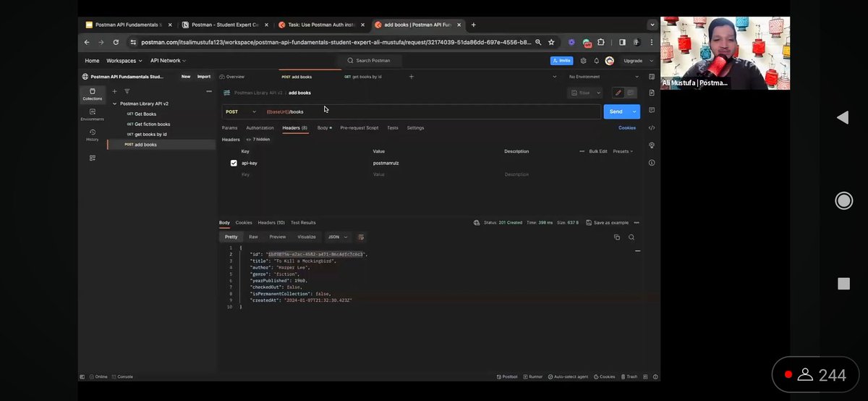Click the filter icon in Collections panel
This screenshot has width=868, height=401.
[127, 91]
